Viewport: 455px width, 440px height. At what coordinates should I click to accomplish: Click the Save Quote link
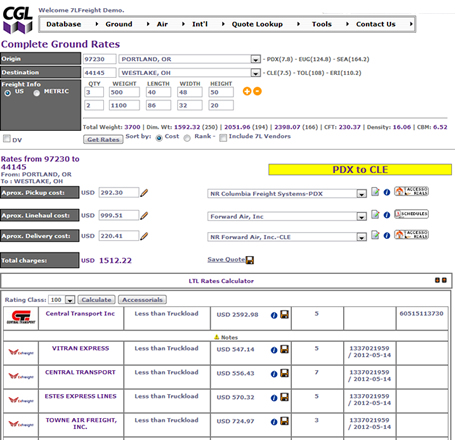pyautogui.click(x=226, y=260)
